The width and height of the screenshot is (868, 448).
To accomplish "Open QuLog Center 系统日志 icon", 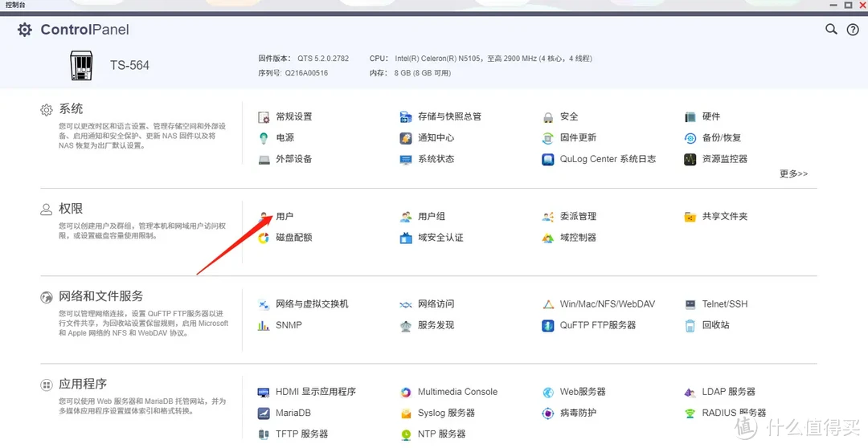I will coord(548,159).
